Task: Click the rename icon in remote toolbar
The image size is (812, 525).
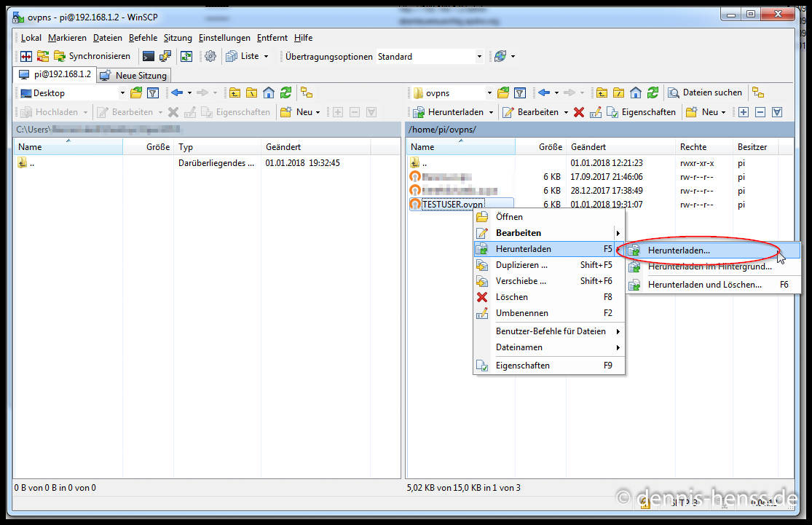Action: click(x=596, y=112)
